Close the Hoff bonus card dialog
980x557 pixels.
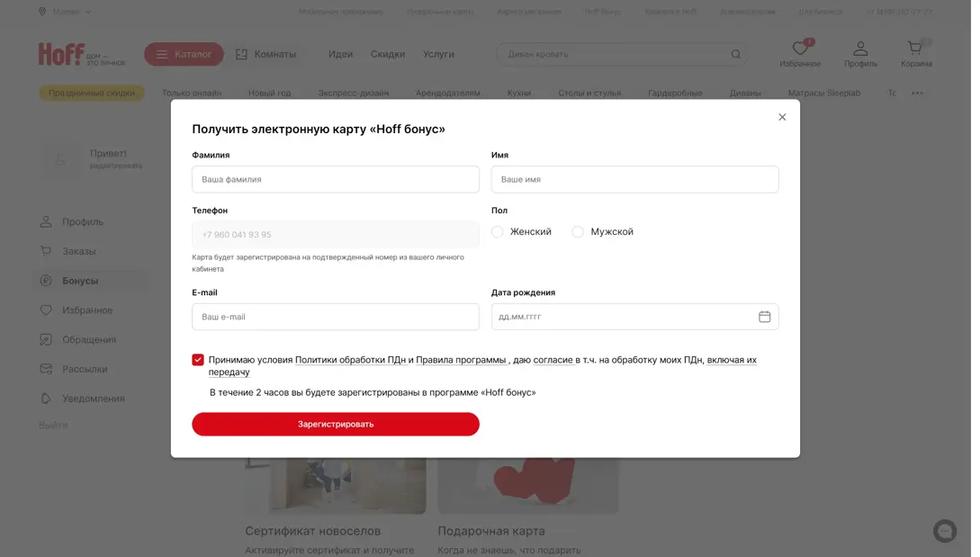pyautogui.click(x=782, y=117)
